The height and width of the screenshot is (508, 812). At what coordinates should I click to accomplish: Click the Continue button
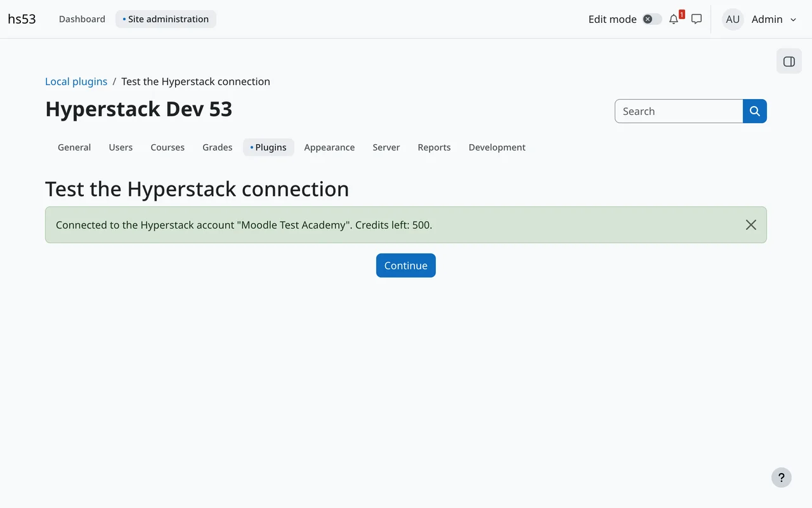406,265
